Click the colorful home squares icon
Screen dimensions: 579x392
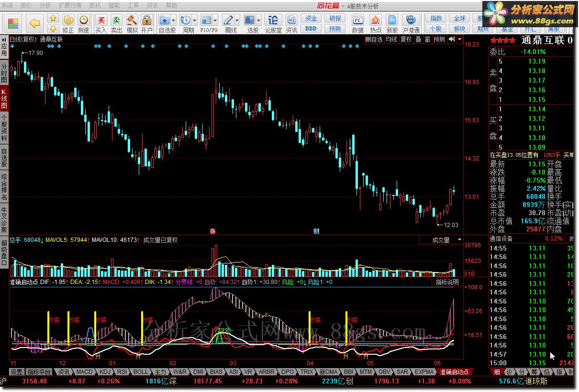pos(13,23)
